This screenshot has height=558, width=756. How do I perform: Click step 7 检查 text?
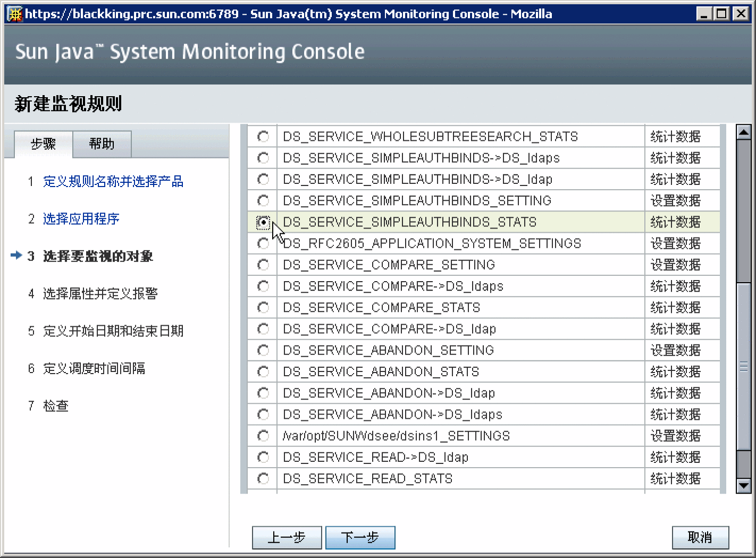[x=56, y=406]
